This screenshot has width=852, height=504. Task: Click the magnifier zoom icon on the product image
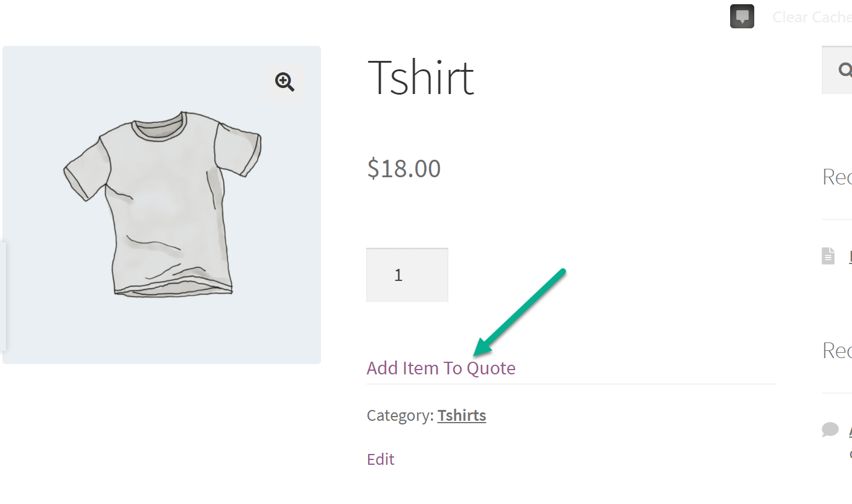coord(284,82)
